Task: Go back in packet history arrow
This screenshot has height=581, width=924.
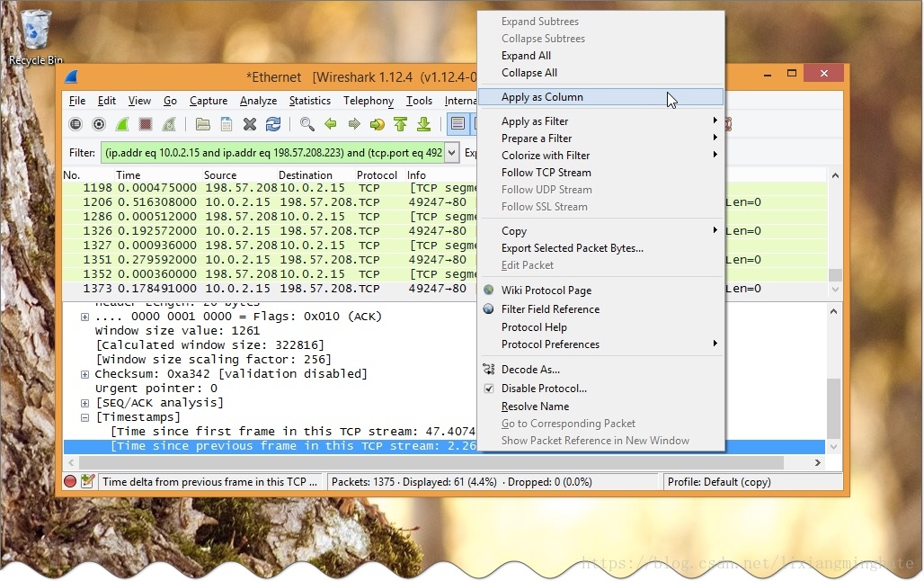Action: [x=331, y=124]
